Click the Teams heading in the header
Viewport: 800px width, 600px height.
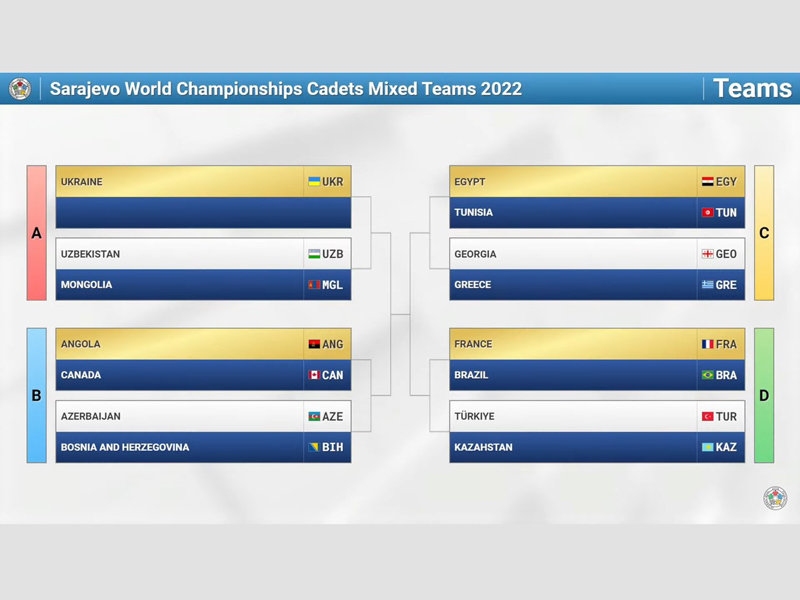(753, 88)
